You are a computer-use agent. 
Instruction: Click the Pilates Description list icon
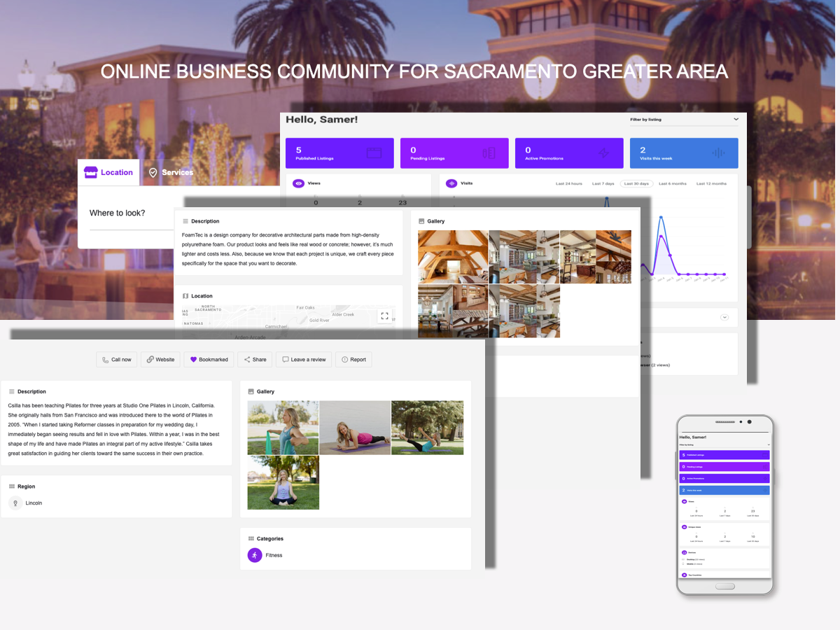pos(12,392)
